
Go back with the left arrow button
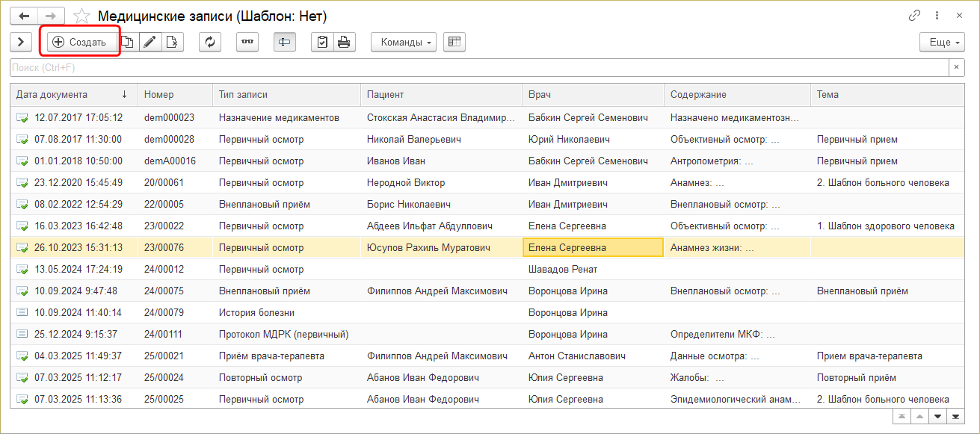point(25,16)
